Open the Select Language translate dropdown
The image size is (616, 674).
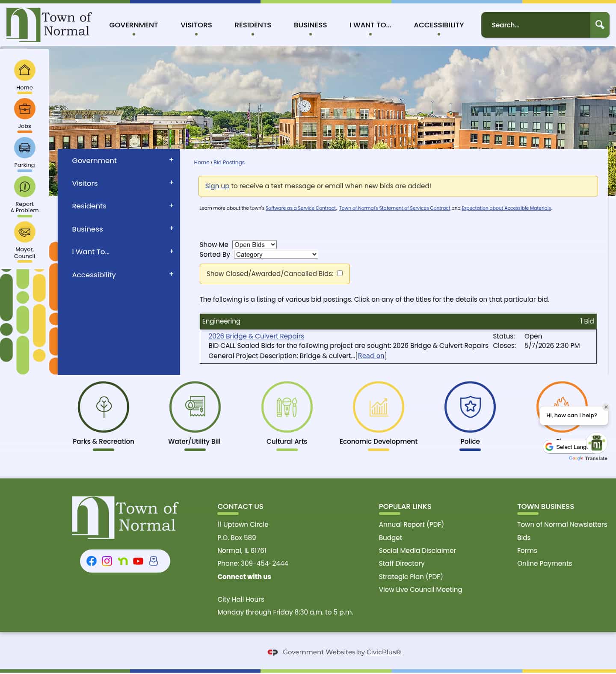tap(566, 447)
